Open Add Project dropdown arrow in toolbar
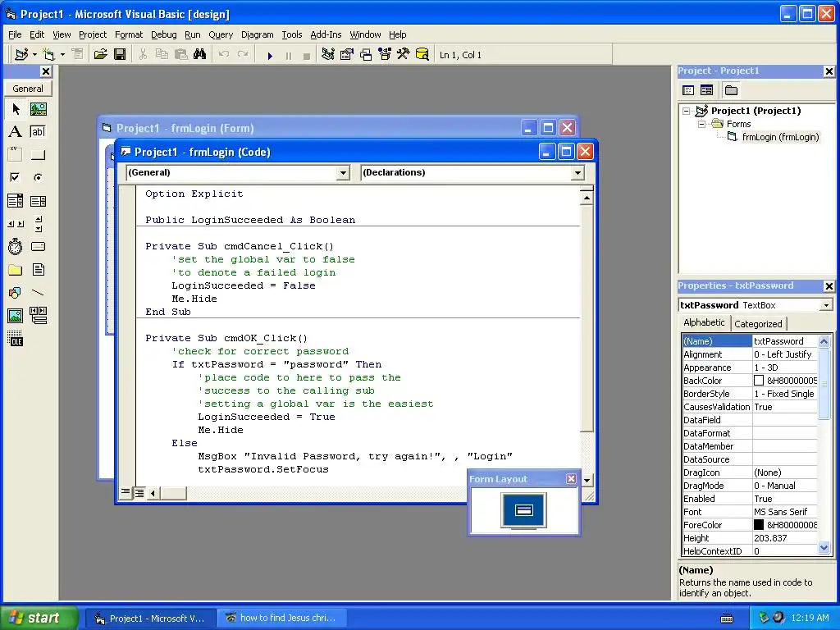 point(34,54)
